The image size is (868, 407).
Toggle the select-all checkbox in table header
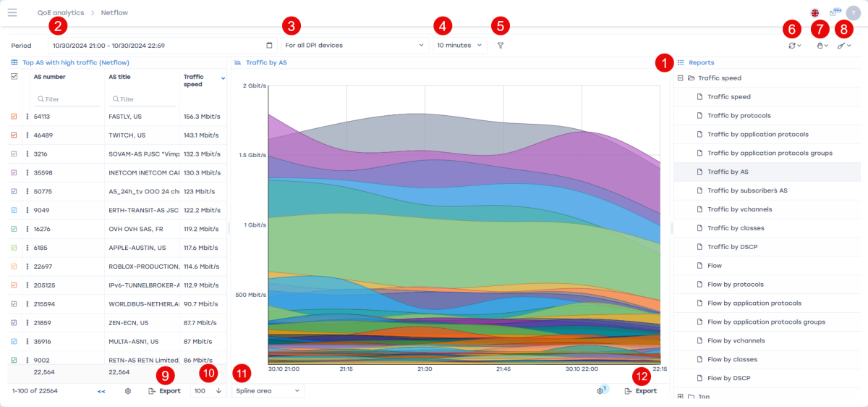click(14, 77)
